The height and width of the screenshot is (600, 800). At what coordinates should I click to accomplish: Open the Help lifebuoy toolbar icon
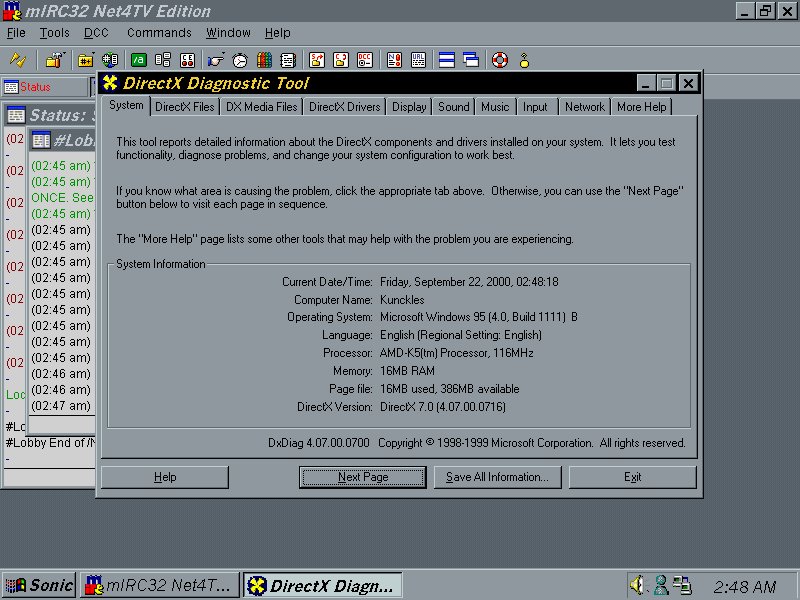(500, 60)
